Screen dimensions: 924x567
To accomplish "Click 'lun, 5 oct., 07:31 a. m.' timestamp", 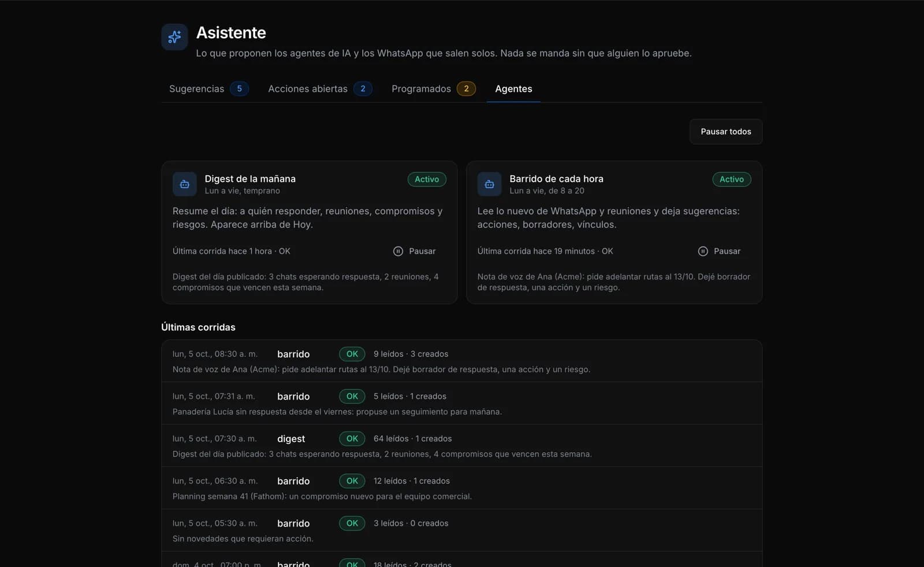I will point(214,396).
